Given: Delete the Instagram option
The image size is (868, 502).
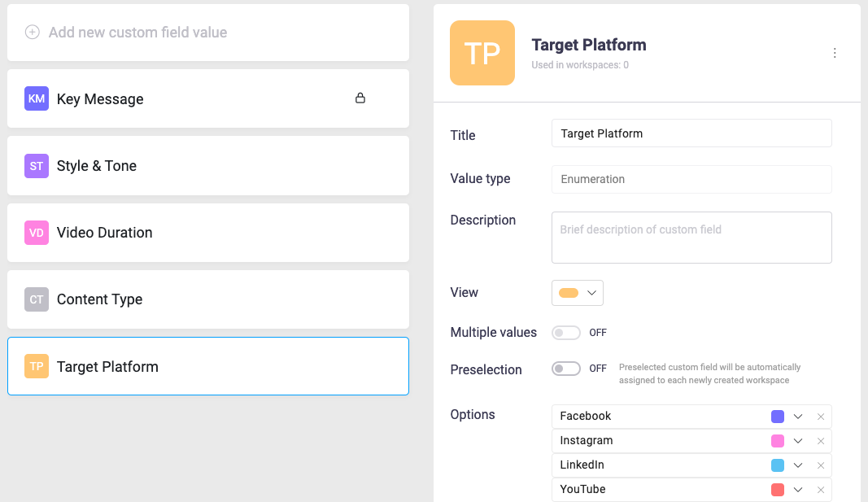Looking at the screenshot, I should click(821, 441).
